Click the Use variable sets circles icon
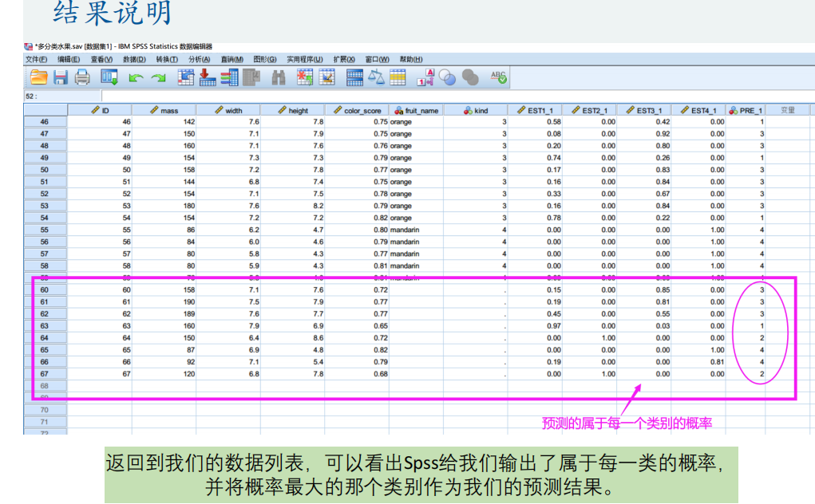This screenshot has width=815, height=504. [x=447, y=77]
